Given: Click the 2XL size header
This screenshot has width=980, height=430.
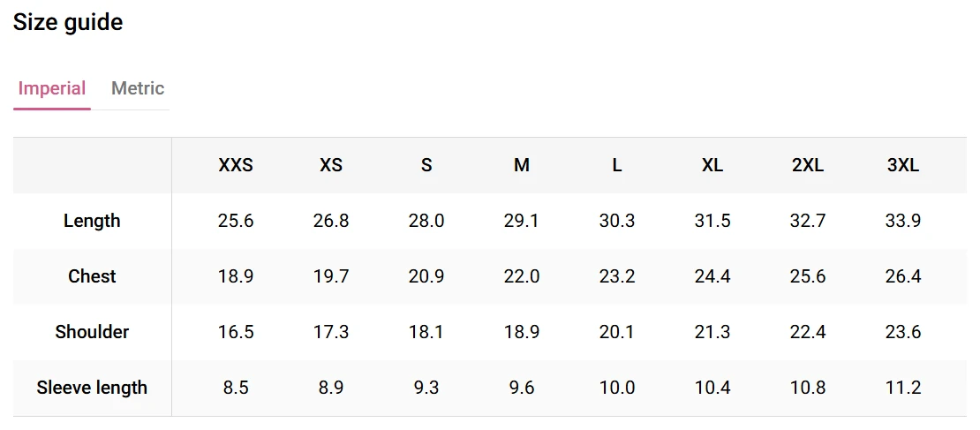Looking at the screenshot, I should coord(808,165).
